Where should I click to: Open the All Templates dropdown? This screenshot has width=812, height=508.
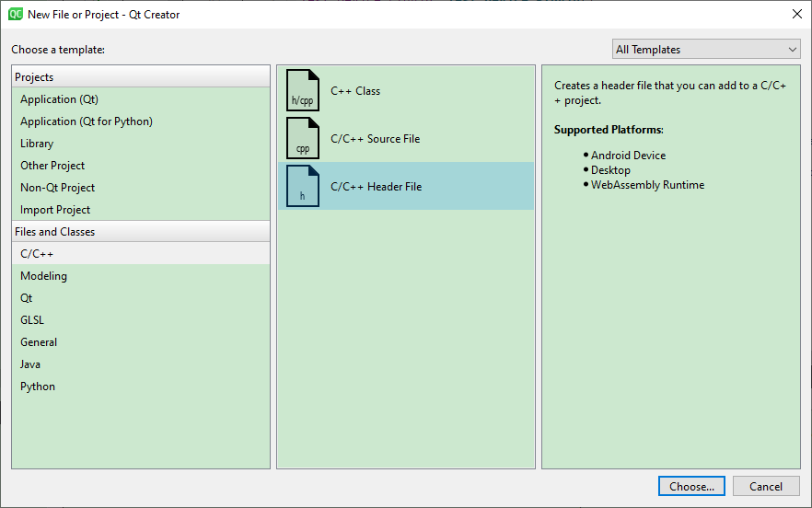click(x=706, y=49)
